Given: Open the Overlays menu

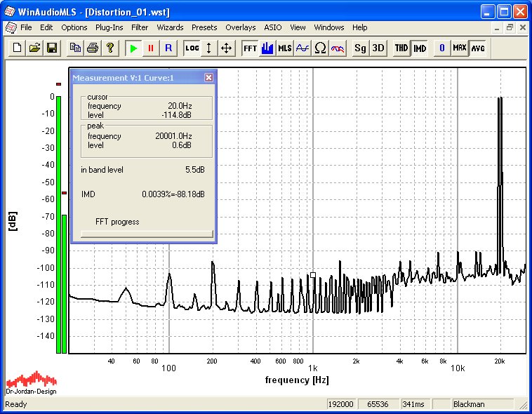Looking at the screenshot, I should (x=241, y=27).
